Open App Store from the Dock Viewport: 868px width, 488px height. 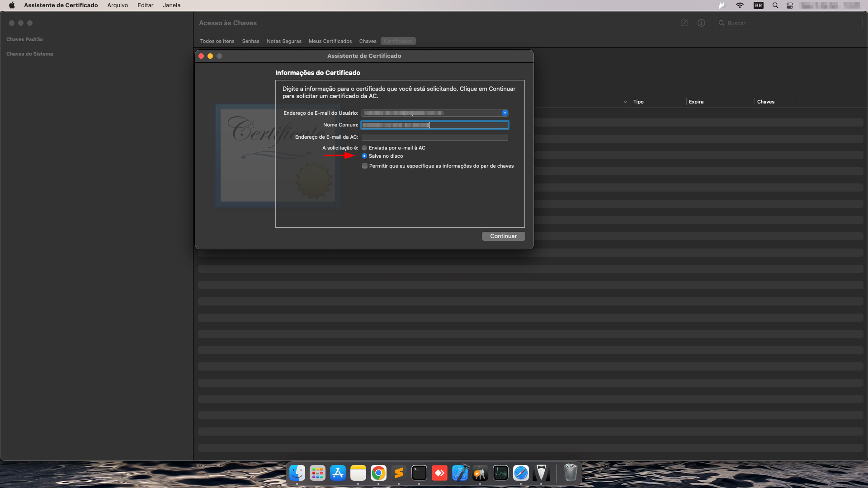coord(338,473)
